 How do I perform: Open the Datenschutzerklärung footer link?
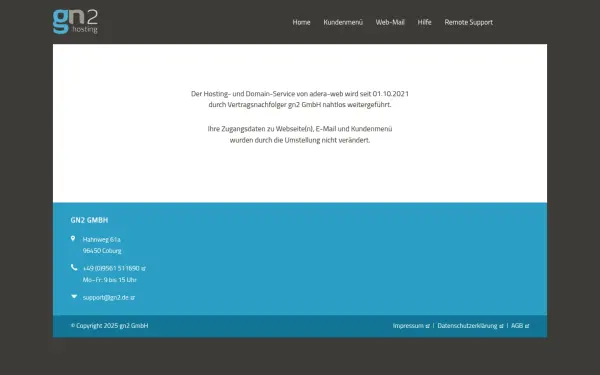click(467, 326)
